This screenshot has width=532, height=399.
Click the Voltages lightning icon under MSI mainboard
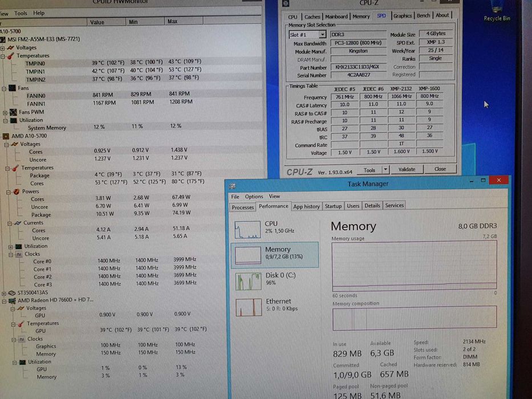point(10,47)
